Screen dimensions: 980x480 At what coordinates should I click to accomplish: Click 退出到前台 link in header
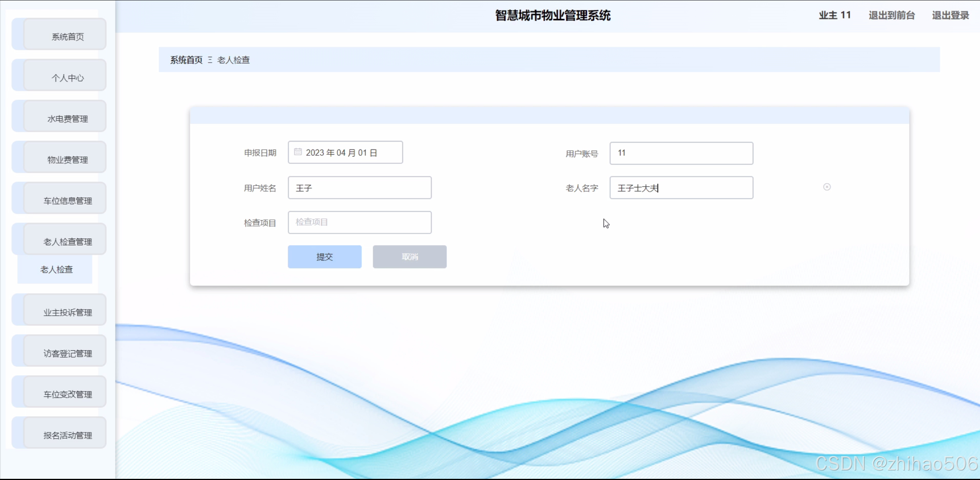(891, 15)
